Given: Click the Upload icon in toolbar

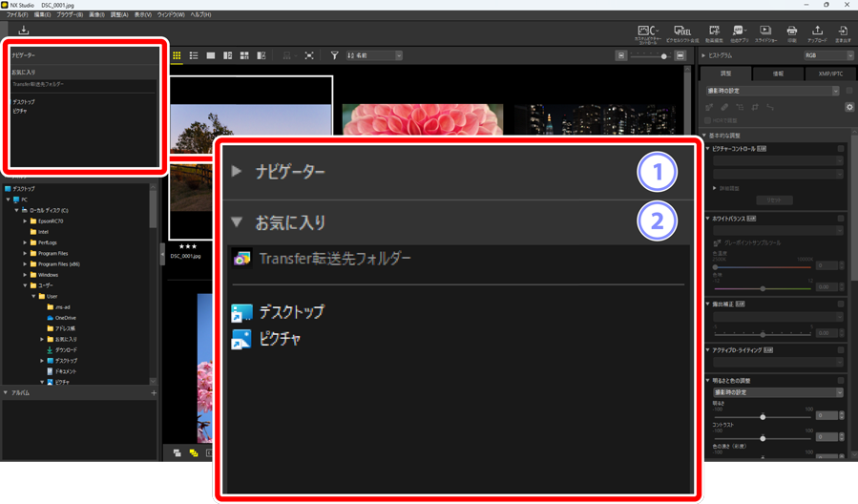Looking at the screenshot, I should 818,33.
